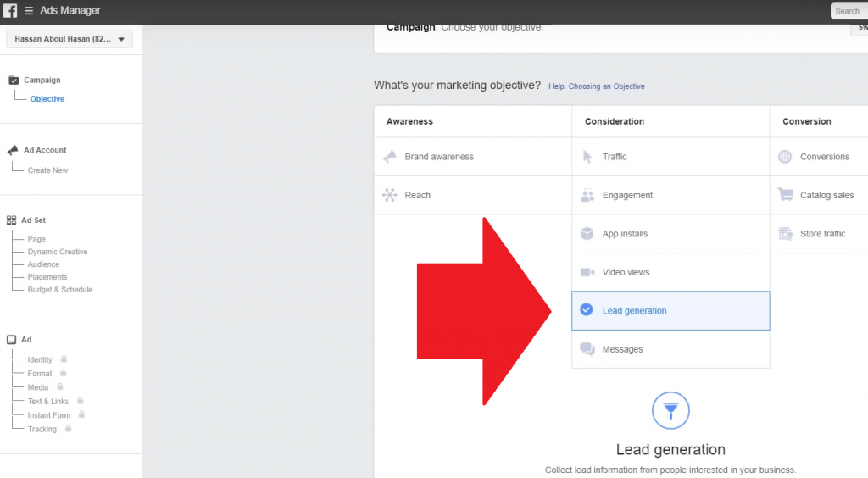Click the Brand awareness megaphone icon
868x478 pixels.
tap(390, 157)
